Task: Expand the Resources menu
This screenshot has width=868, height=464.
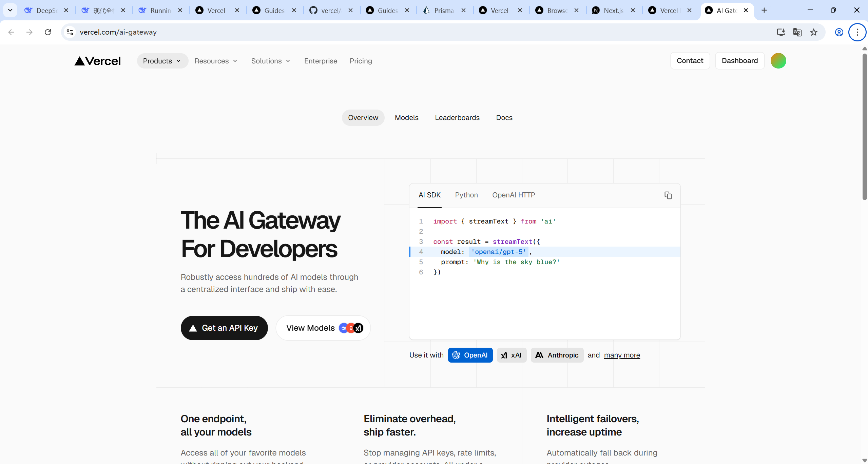Action: point(216,61)
